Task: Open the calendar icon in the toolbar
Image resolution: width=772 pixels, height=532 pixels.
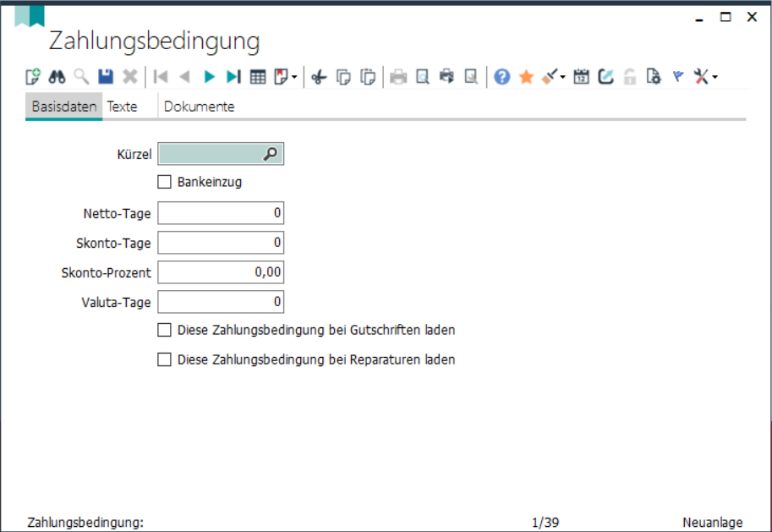Action: (x=582, y=77)
